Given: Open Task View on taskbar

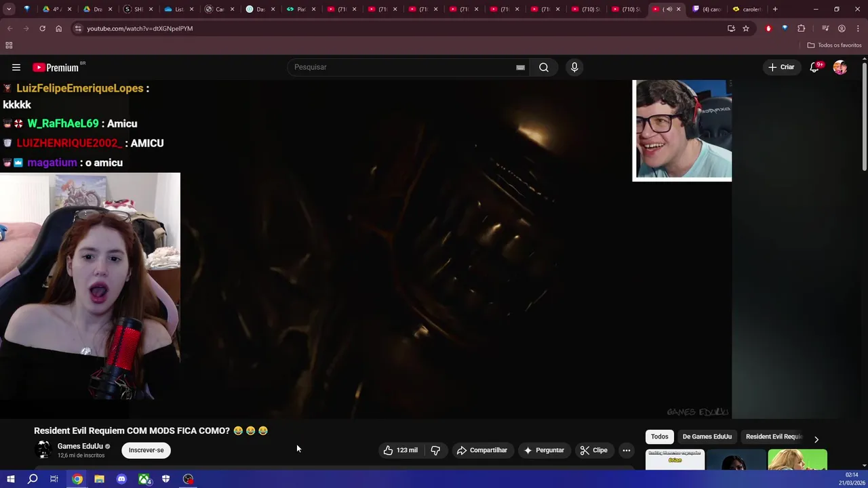Looking at the screenshot, I should coord(54,479).
